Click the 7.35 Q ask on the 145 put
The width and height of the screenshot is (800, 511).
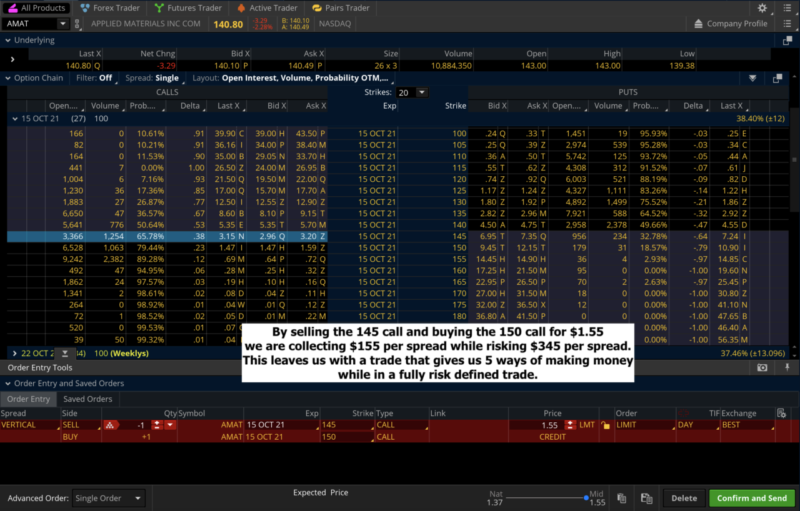pyautogui.click(x=533, y=236)
